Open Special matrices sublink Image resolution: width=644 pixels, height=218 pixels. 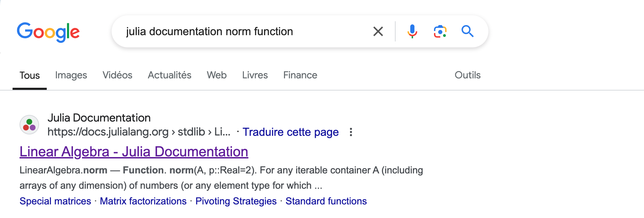click(x=55, y=201)
